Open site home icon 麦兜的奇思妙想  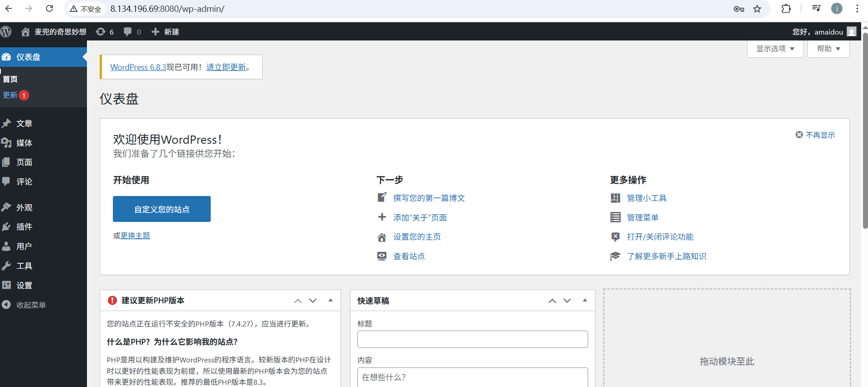click(25, 32)
